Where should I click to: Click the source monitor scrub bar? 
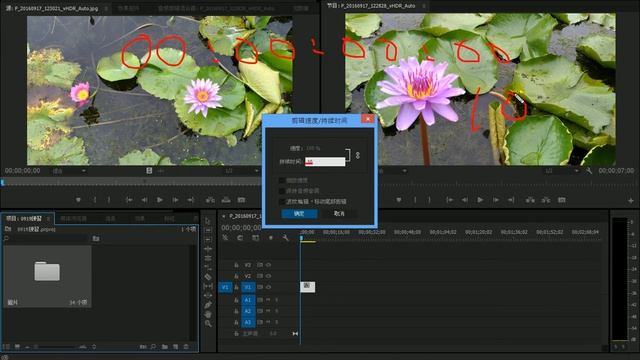click(131, 182)
